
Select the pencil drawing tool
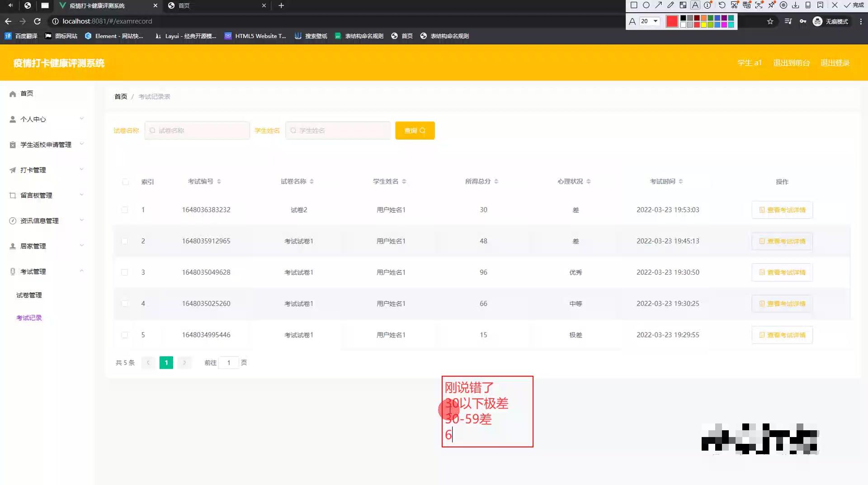pos(670,5)
